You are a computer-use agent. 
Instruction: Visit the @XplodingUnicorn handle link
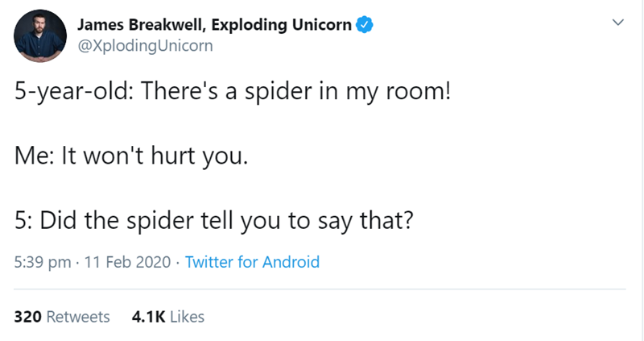tap(145, 46)
